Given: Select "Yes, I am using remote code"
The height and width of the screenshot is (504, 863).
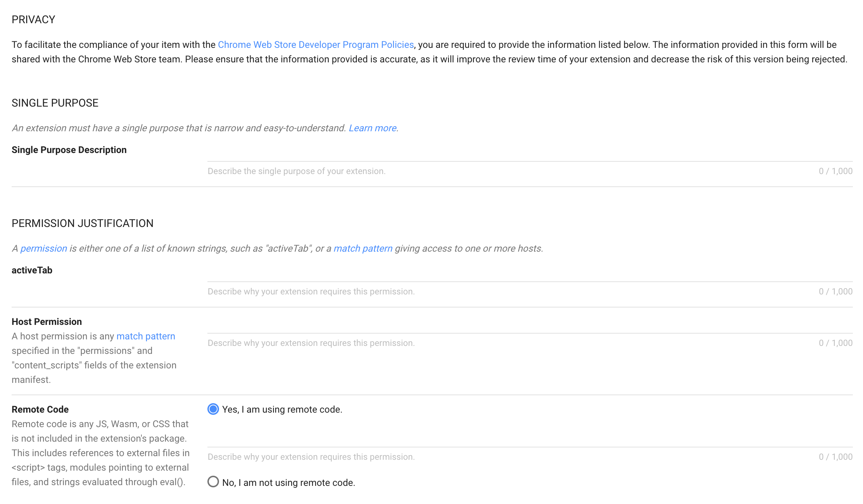Looking at the screenshot, I should pos(213,409).
